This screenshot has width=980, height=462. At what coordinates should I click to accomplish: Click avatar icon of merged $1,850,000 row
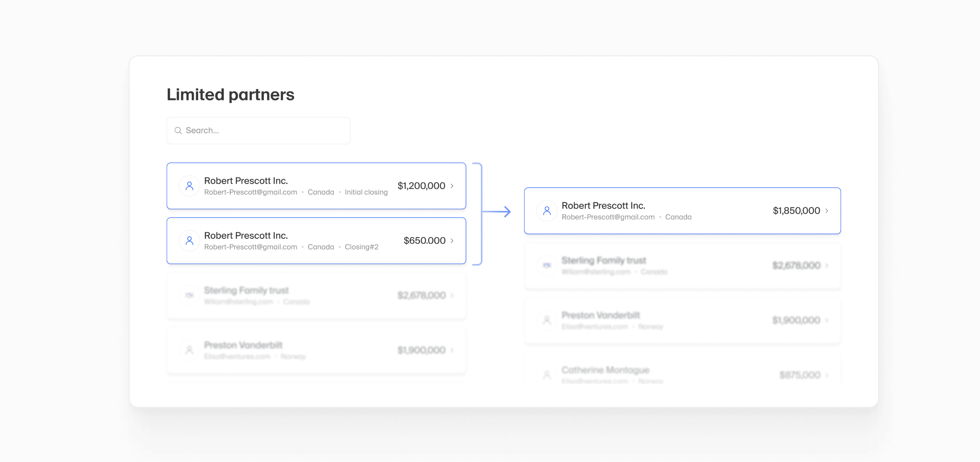coord(547,211)
